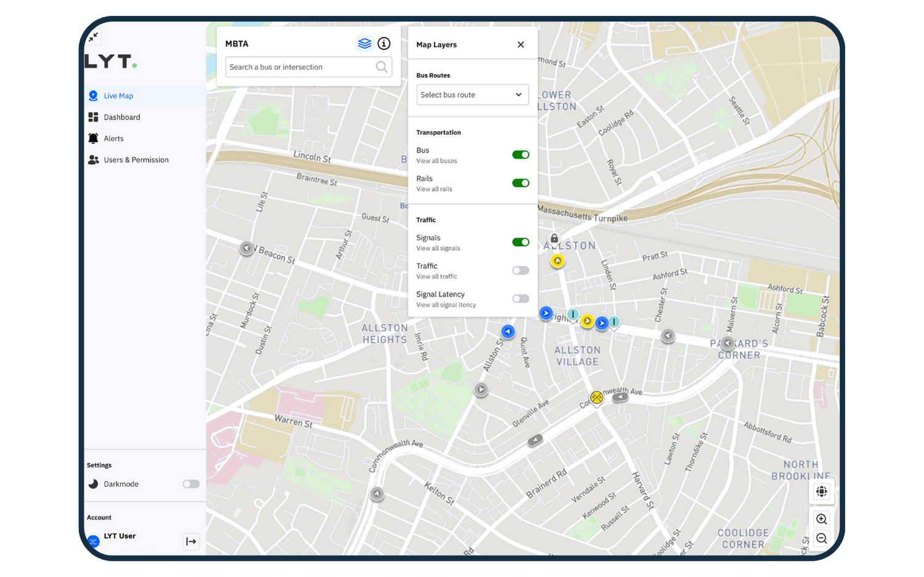Enable the Signal Latency toggle

coord(521,299)
